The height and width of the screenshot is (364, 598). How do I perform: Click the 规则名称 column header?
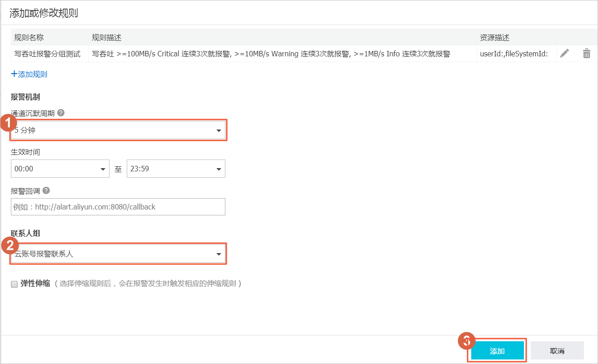tap(29, 37)
